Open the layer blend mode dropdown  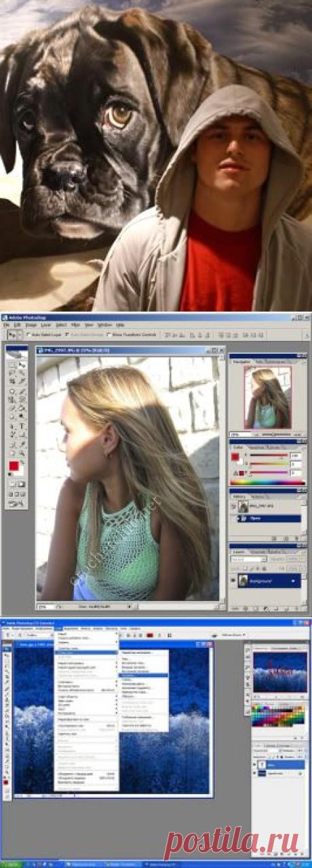click(x=248, y=560)
